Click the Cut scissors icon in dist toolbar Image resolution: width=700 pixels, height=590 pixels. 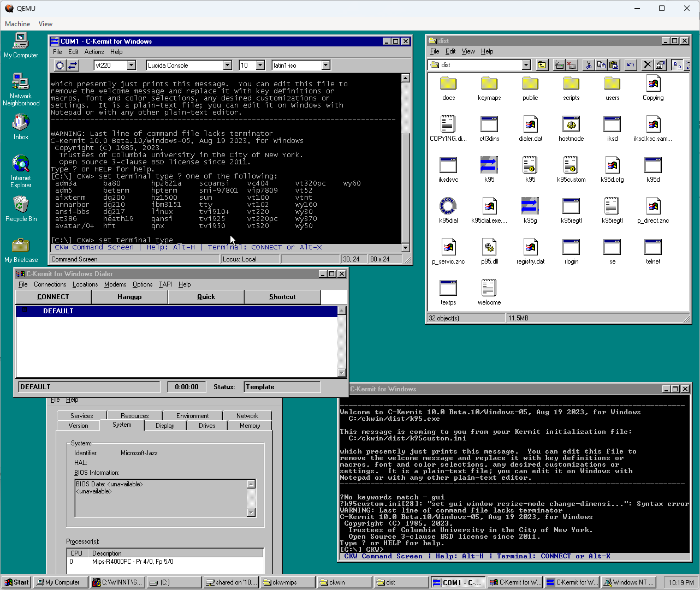click(x=588, y=65)
